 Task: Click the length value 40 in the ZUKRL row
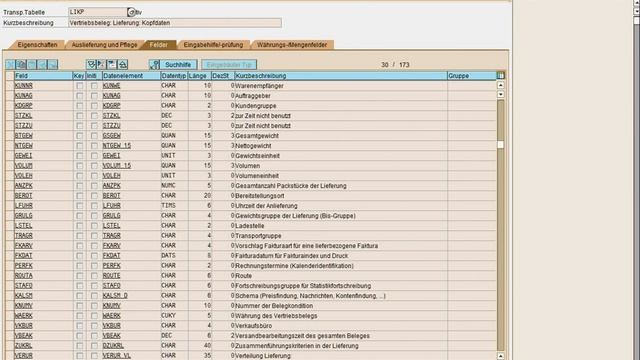point(207,346)
